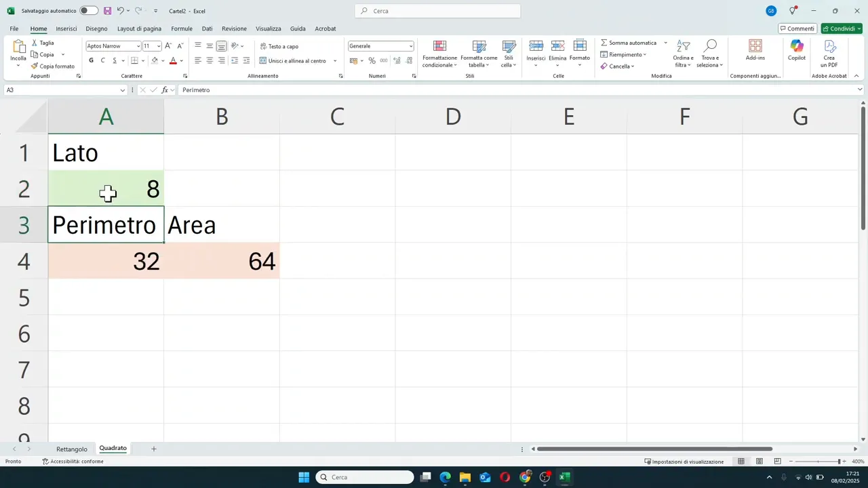868x488 pixels.
Task: Click Unisci e allinea al centro
Action: (x=293, y=60)
